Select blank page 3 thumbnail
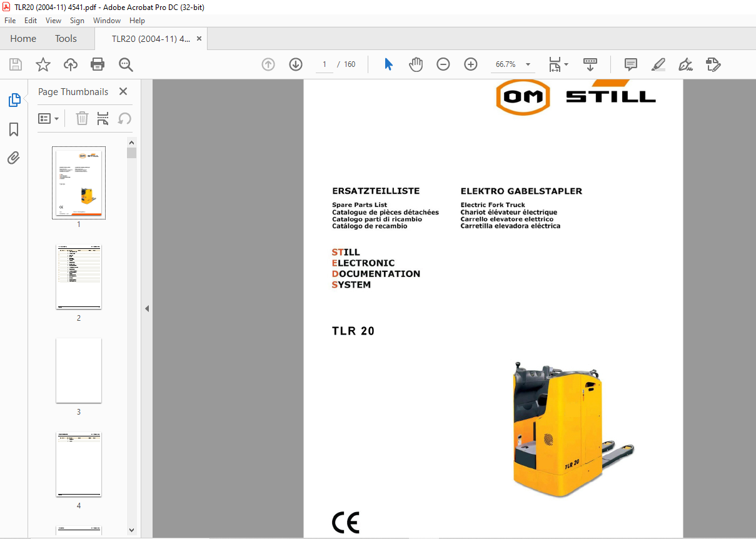 click(x=79, y=371)
